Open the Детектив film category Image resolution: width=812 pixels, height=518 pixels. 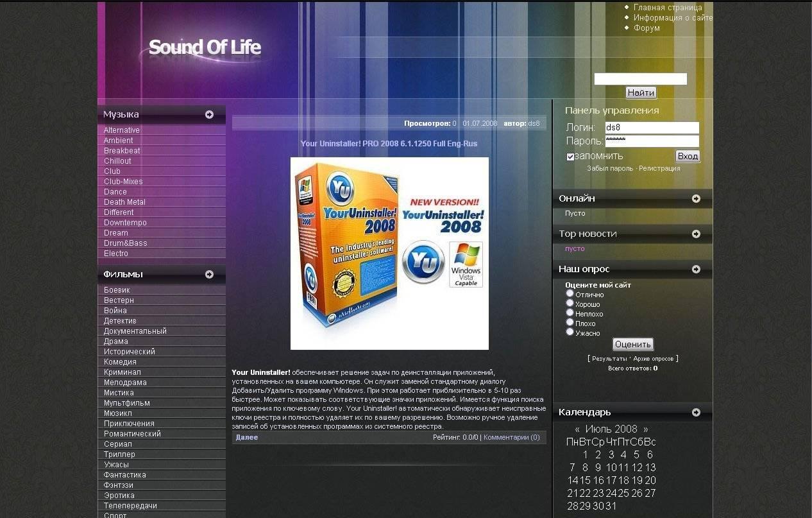[120, 321]
